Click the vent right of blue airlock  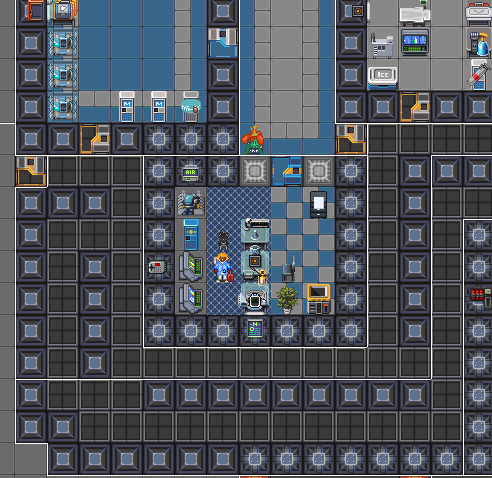click(319, 171)
